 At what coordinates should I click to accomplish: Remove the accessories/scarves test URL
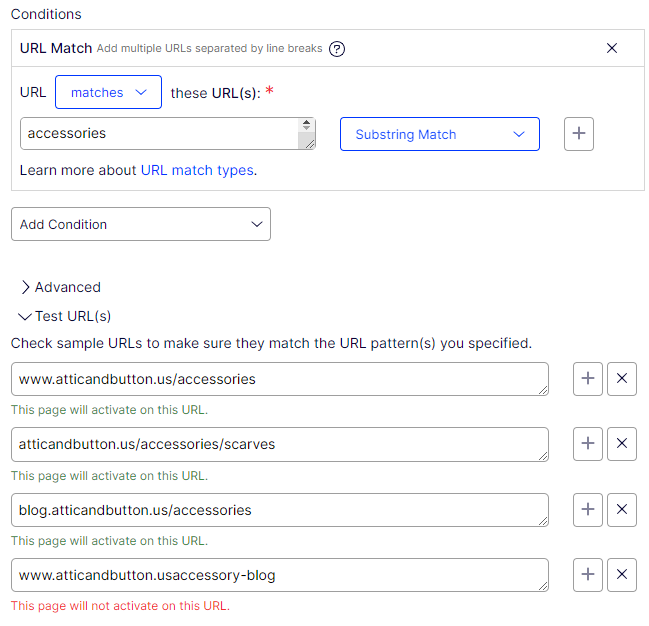click(x=622, y=444)
